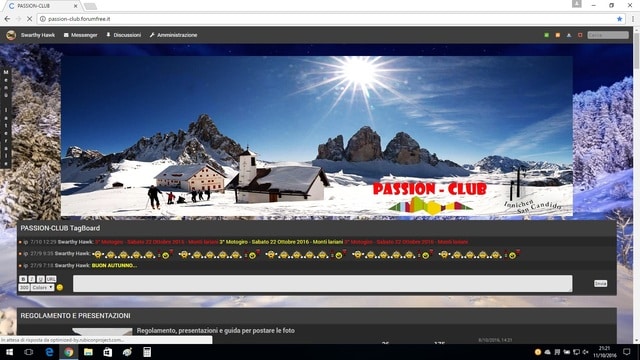Image resolution: width=640 pixels, height=360 pixels.
Task: Click the green square icon in forum bar
Action: click(x=547, y=36)
